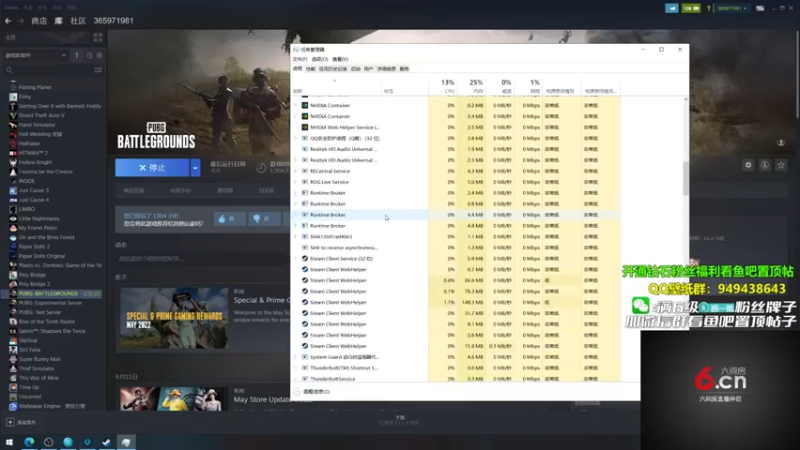Open Steam announcements icon in top bar
This screenshot has width=800, height=450.
671,8
